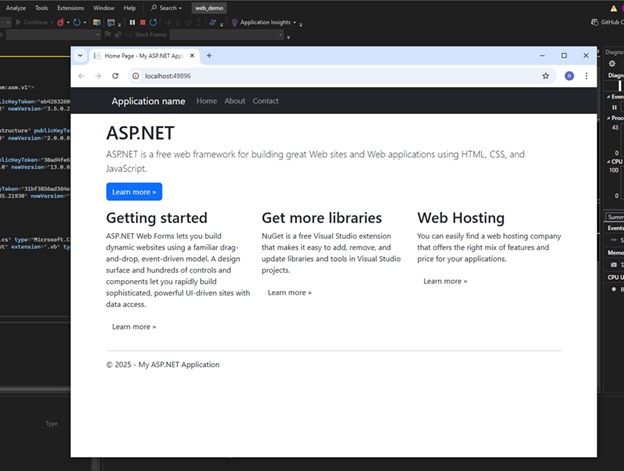
Task: Close the Home Page browser tab
Action: tap(192, 56)
